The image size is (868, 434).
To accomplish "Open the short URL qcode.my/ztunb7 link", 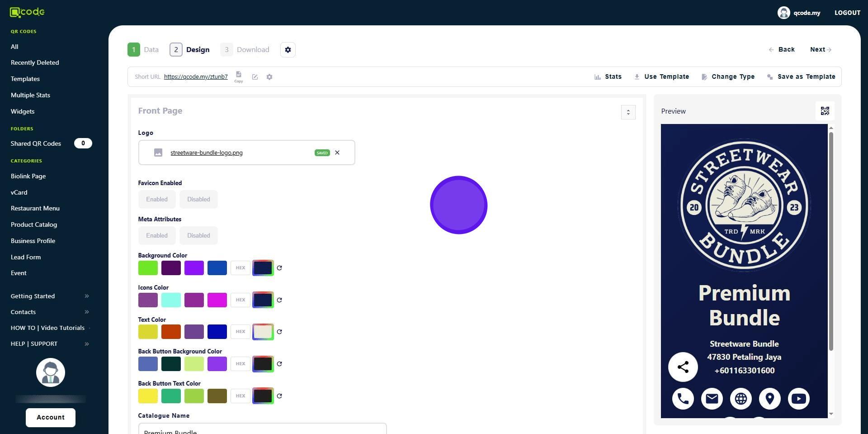I will click(x=196, y=77).
